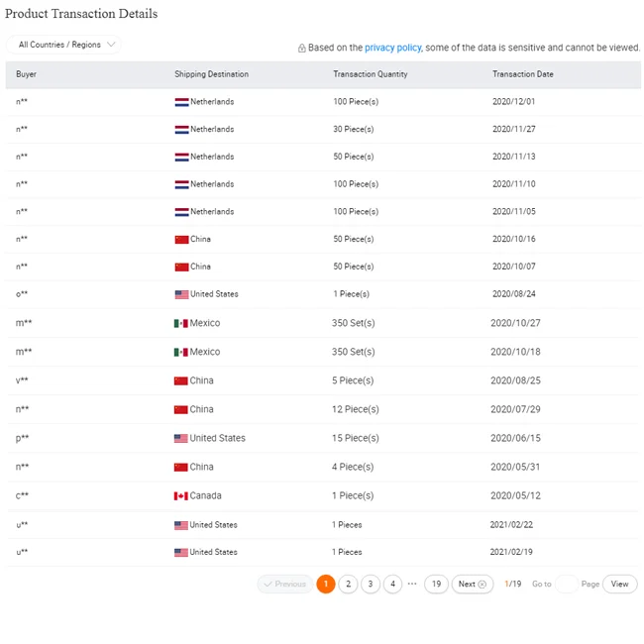Screen dimensions: 644x644
Task: Click the Transaction Date column header
Action: 522,74
